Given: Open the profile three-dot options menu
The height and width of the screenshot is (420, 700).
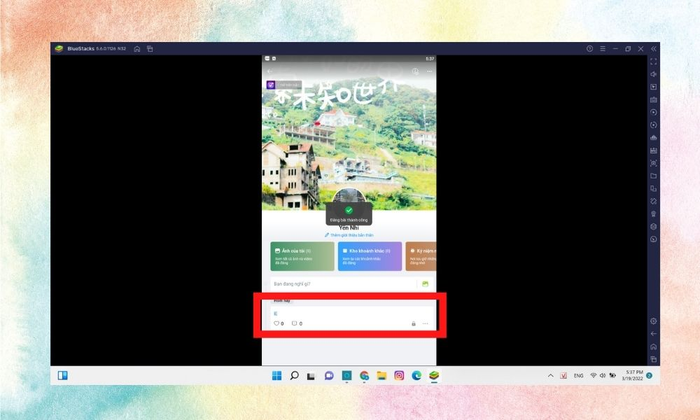Looking at the screenshot, I should [429, 71].
